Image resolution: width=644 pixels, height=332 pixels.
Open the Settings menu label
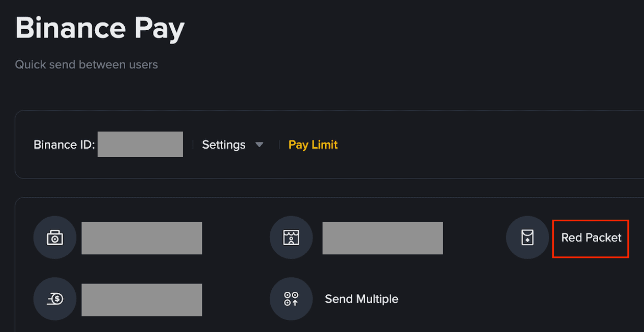[x=223, y=145]
